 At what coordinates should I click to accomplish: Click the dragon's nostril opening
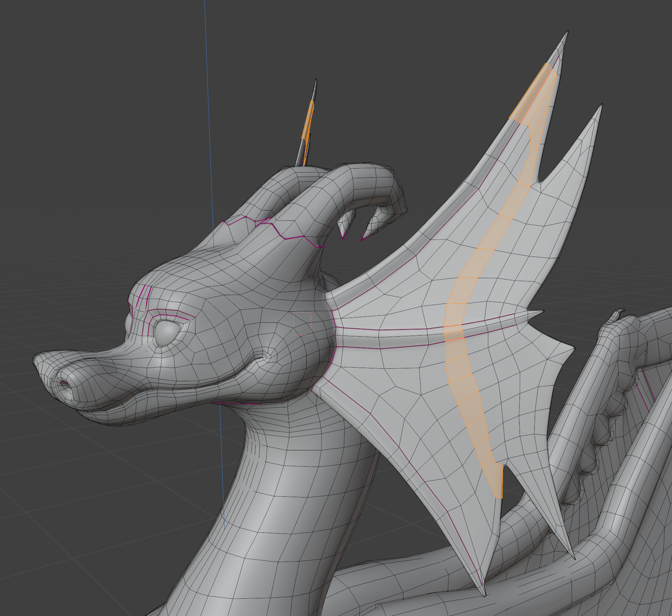(64, 383)
